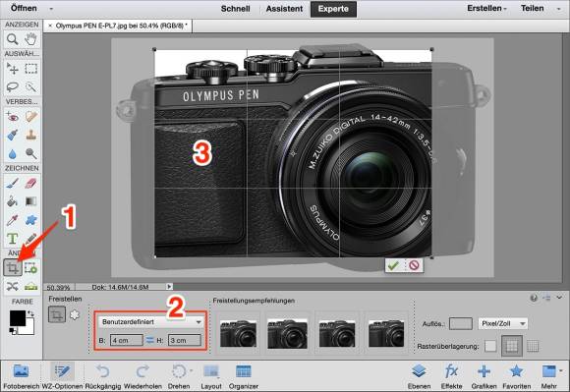The width and height of the screenshot is (570, 392).
Task: Open the Benutzerdefiniert ratio dropdown
Action: (x=150, y=322)
